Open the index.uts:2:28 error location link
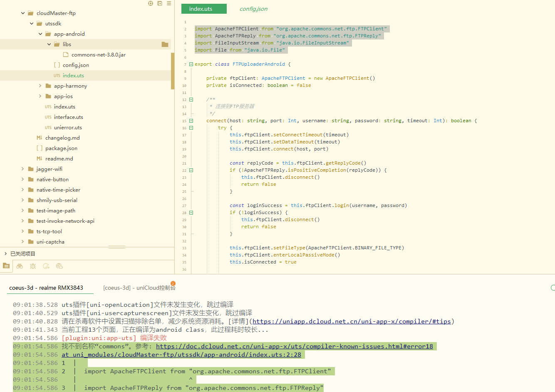The width and height of the screenshot is (555, 392). pos(181,355)
